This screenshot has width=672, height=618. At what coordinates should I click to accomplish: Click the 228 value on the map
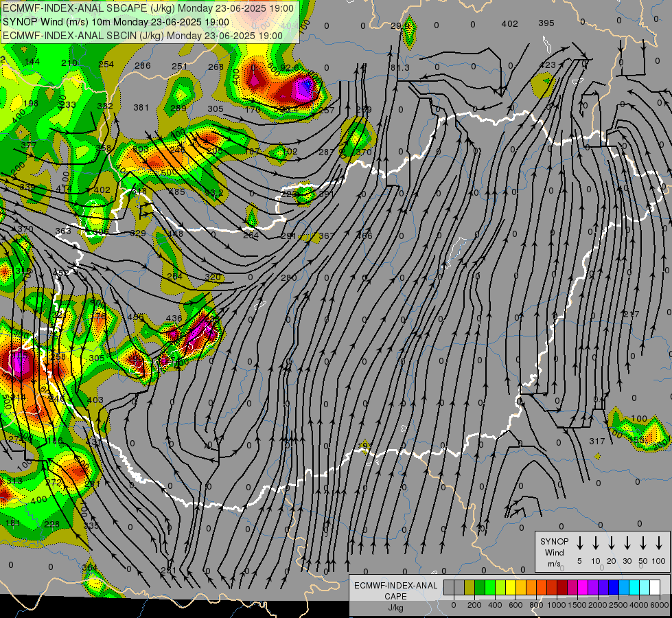(52, 524)
